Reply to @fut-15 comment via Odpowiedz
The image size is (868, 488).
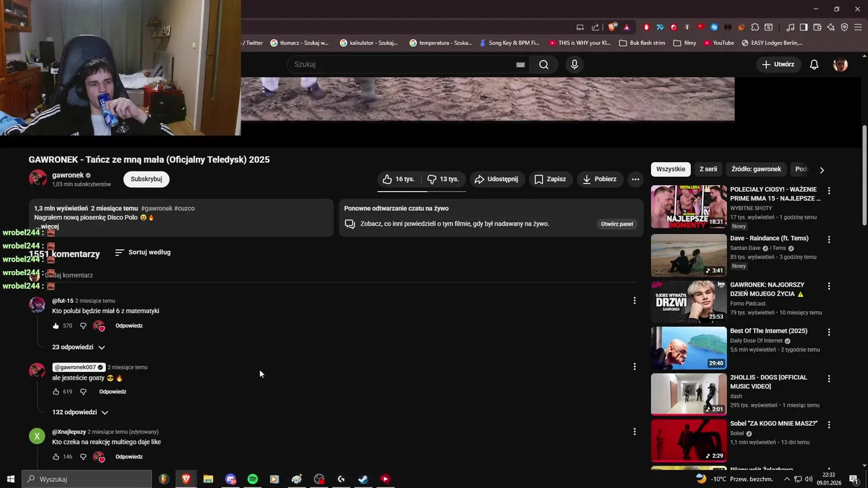click(x=129, y=326)
